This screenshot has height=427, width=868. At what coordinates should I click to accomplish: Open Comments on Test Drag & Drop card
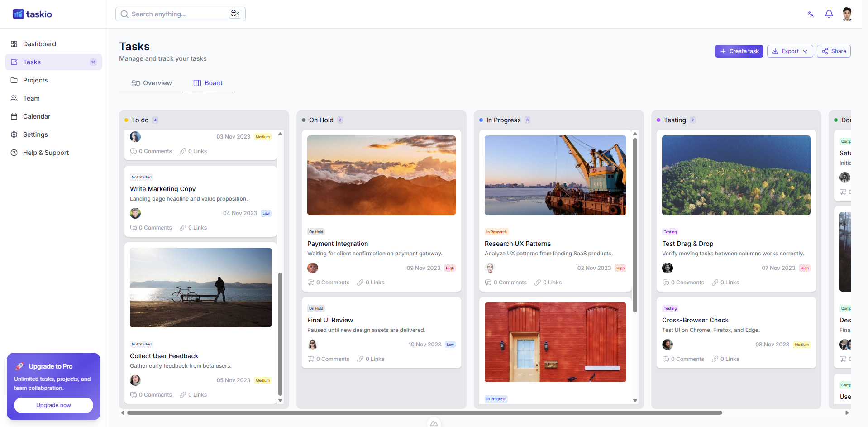point(683,282)
